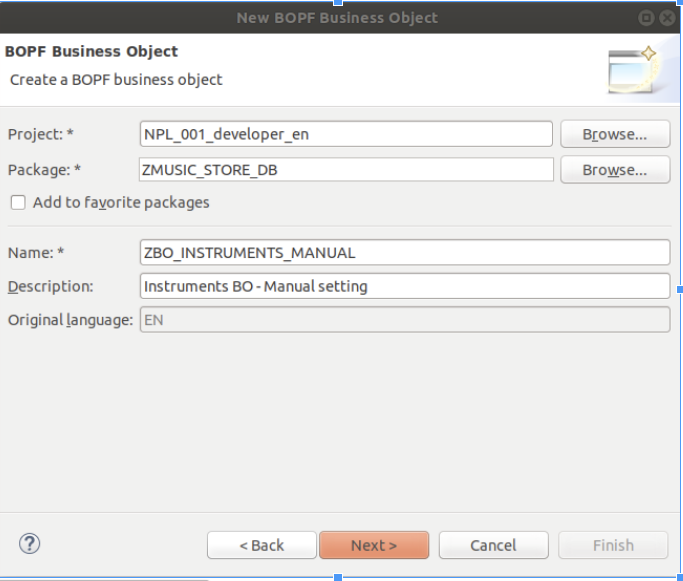Select the Name field ZBO_INSTRUMENTS_MANUAL
683x581 pixels.
404,253
